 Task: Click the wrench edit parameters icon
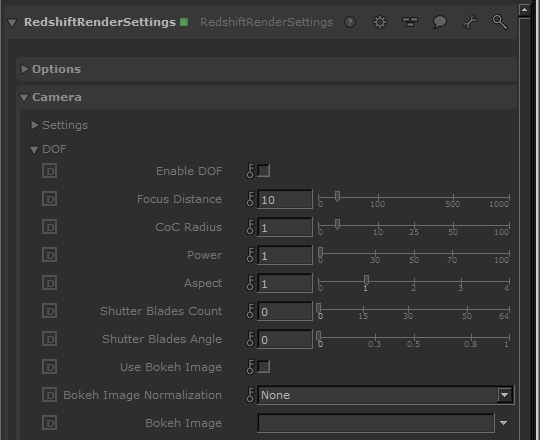tap(470, 22)
